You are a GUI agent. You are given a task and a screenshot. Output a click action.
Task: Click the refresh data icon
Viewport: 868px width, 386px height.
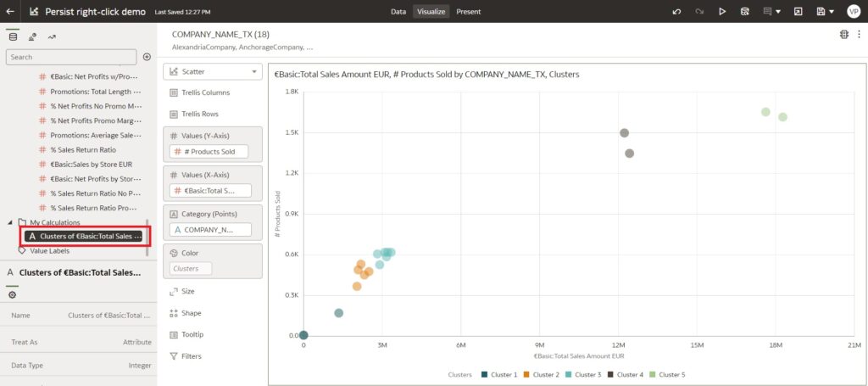point(745,11)
